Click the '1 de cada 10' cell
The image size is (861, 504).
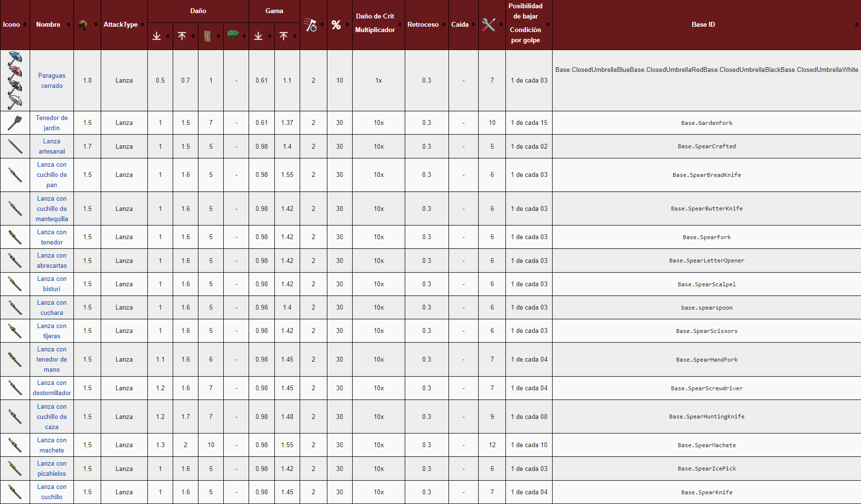click(529, 445)
